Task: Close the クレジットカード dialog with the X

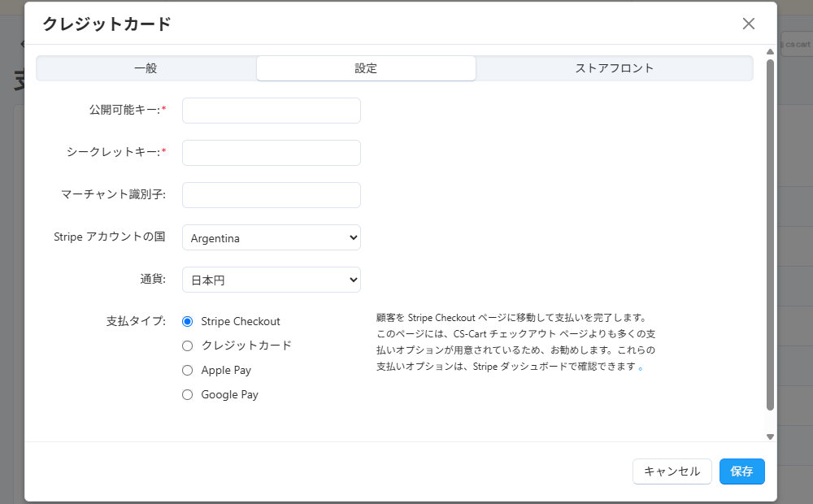Action: click(748, 24)
